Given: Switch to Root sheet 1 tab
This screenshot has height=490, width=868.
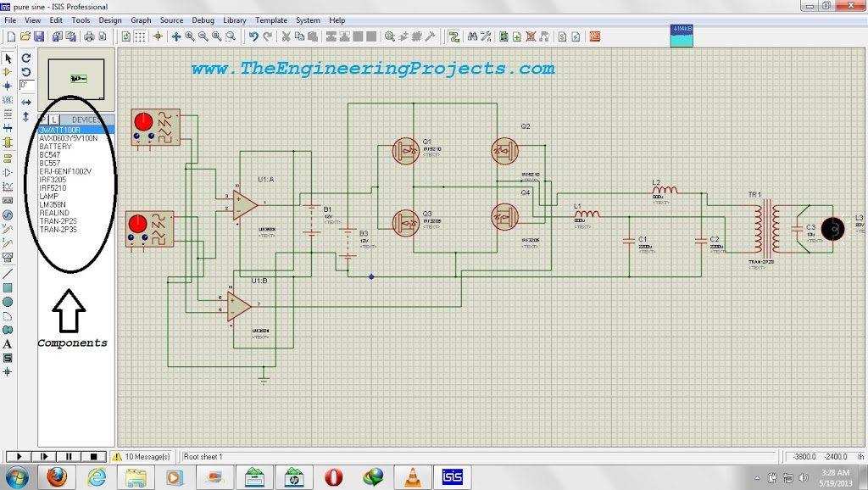Looking at the screenshot, I should (x=206, y=455).
